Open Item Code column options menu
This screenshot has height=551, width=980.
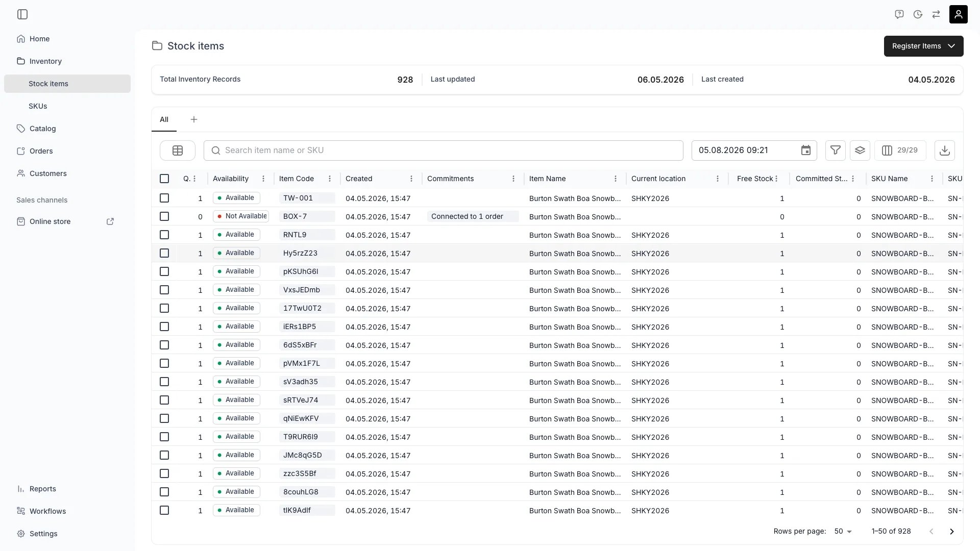click(330, 179)
